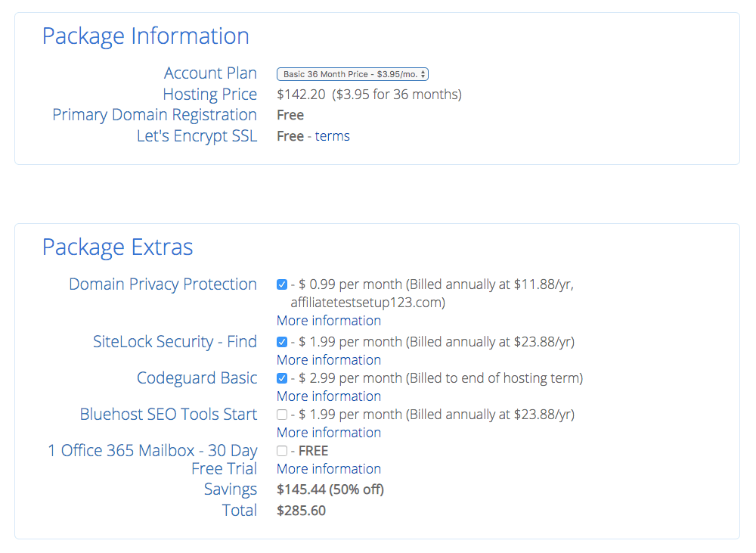Click the Package Information heading
The width and height of the screenshot is (756, 553).
pyautogui.click(x=145, y=36)
